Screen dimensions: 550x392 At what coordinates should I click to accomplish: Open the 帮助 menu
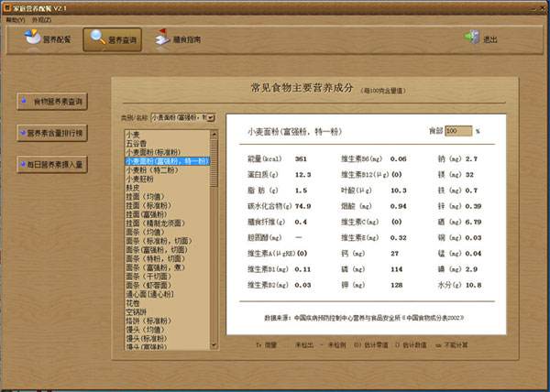point(15,19)
